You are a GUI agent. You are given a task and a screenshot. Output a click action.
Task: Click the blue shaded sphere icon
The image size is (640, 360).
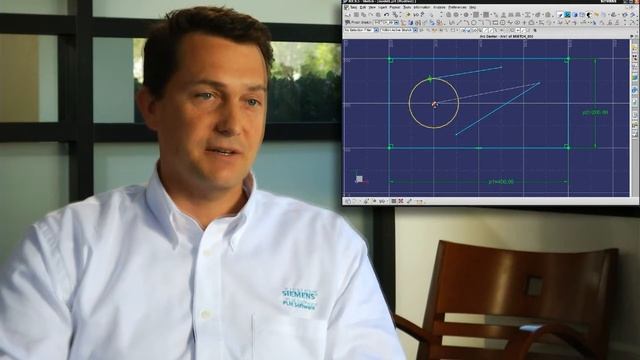coord(575,14)
